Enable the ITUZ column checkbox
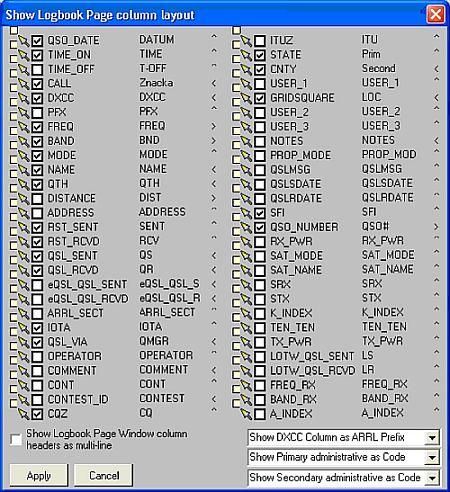Image resolution: width=450 pixels, height=492 pixels. click(260, 41)
